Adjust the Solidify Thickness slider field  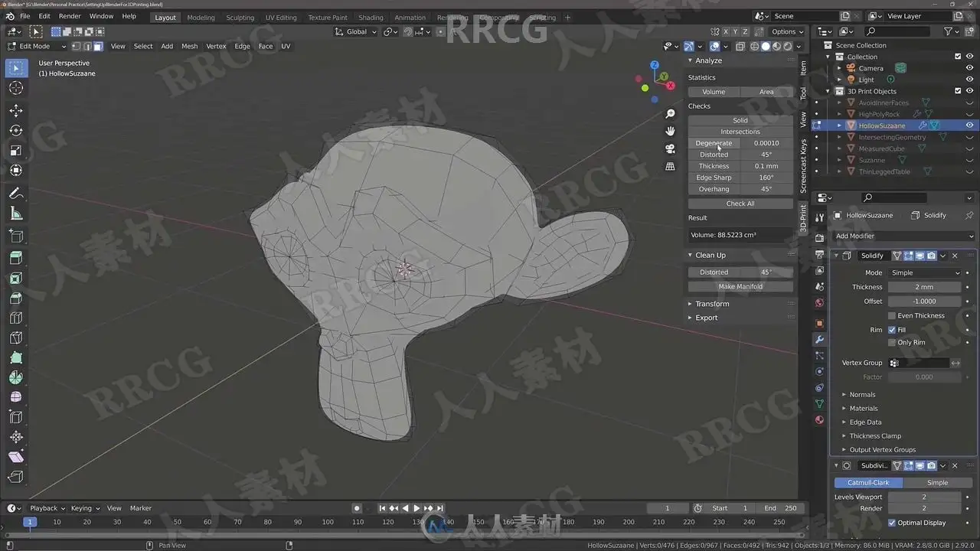tap(925, 287)
